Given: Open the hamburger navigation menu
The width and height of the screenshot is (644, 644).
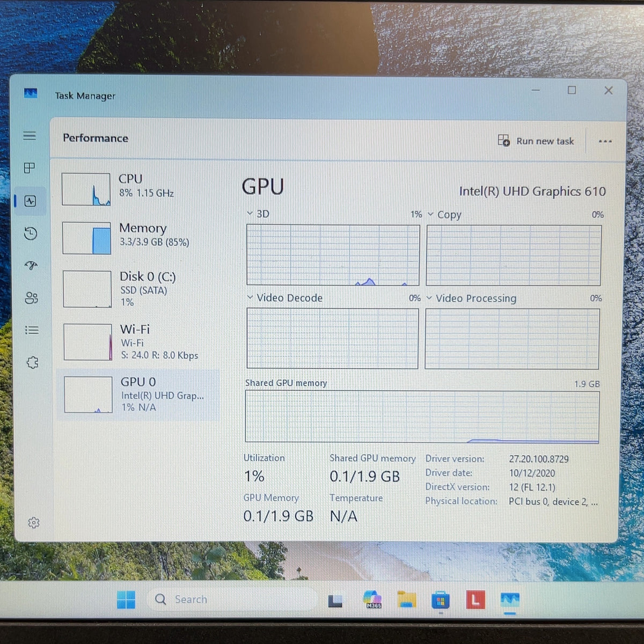Looking at the screenshot, I should pyautogui.click(x=30, y=136).
